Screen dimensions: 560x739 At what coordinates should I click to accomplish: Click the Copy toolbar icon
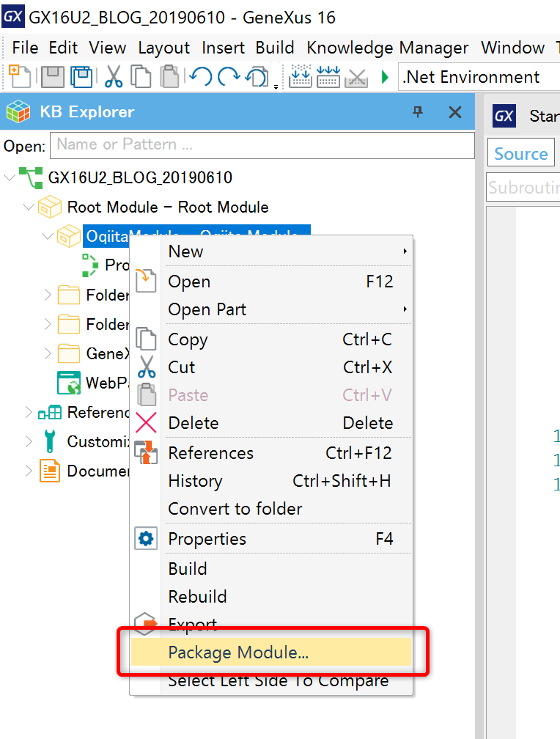(x=141, y=76)
